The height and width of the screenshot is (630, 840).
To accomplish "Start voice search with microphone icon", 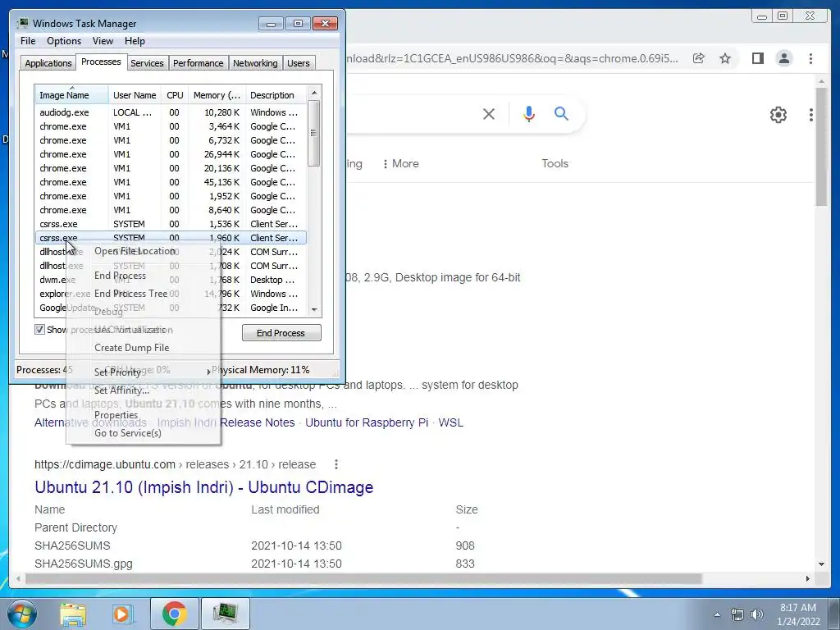I will [529, 113].
